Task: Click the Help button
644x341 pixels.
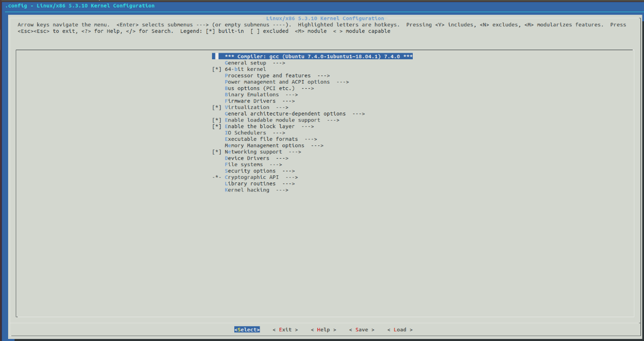Action: 323,330
